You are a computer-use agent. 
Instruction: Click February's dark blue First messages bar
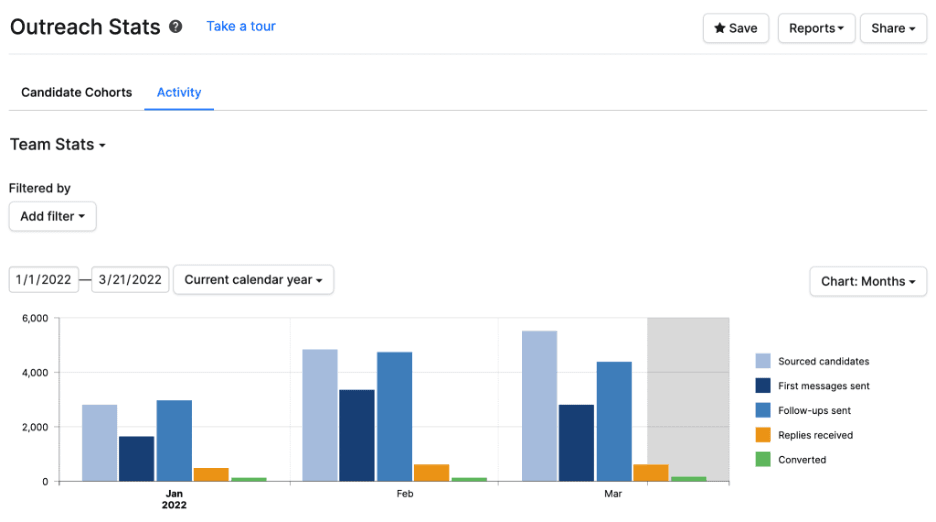[x=357, y=435]
